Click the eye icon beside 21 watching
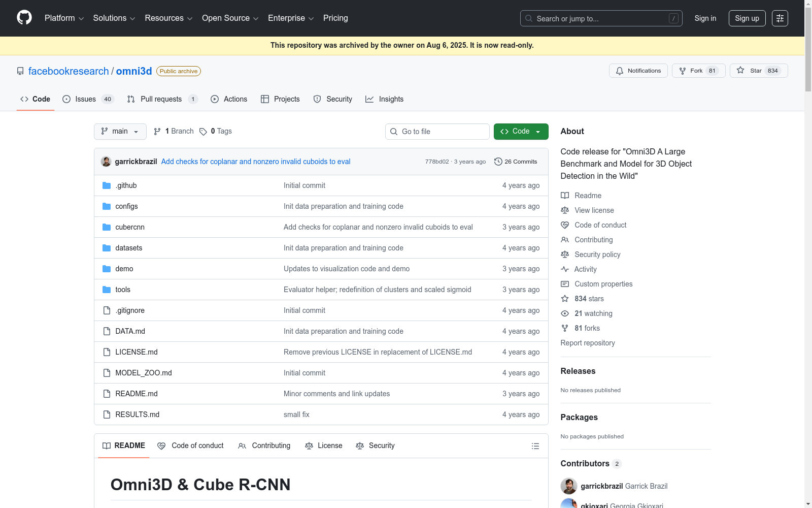 coord(565,313)
